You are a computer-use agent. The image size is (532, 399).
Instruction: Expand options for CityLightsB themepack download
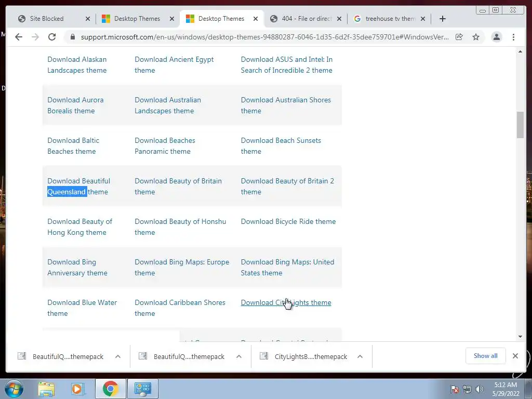pyautogui.click(x=360, y=356)
